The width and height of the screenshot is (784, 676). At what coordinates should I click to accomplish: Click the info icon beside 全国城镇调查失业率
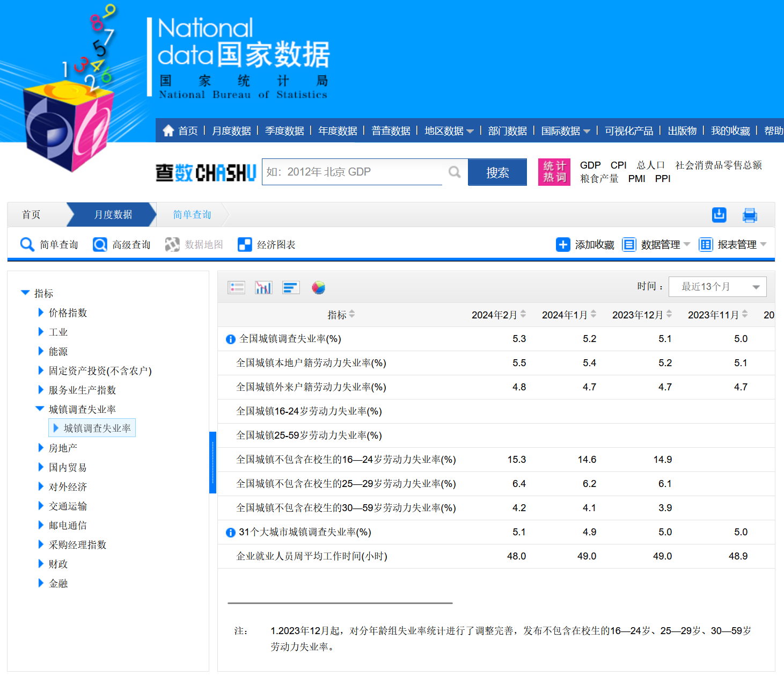(x=230, y=339)
